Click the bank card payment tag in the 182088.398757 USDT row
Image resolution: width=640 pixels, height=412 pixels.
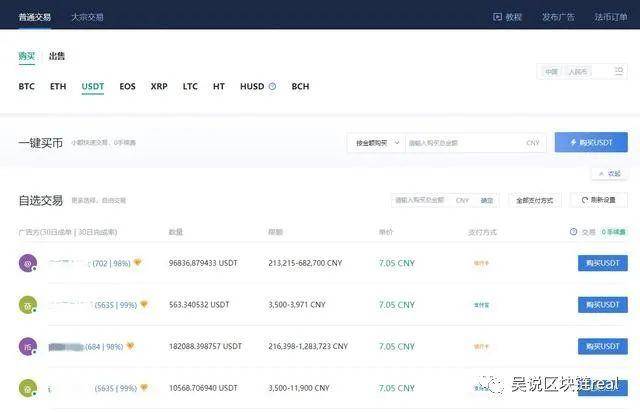tap(482, 347)
